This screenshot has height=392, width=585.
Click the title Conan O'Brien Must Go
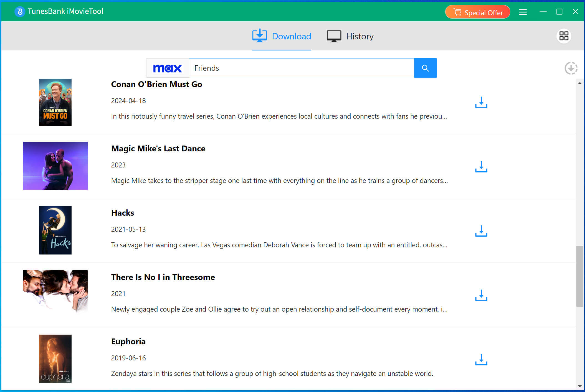pyautogui.click(x=156, y=84)
